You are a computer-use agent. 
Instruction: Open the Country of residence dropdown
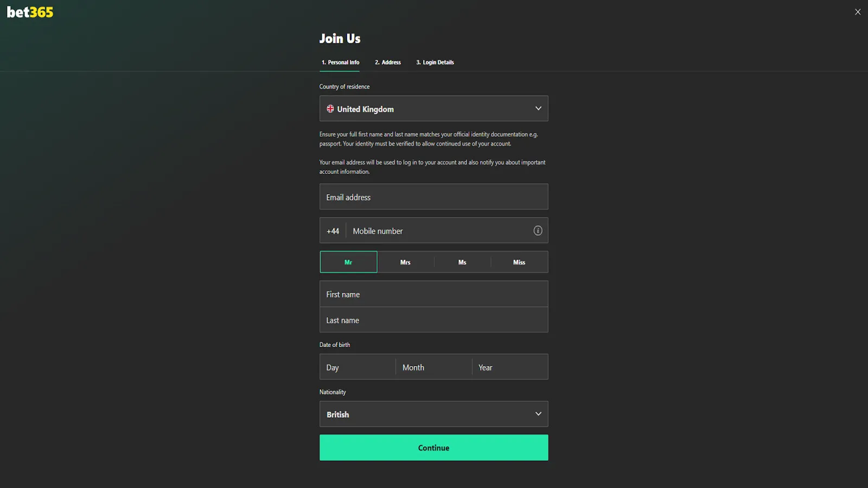click(433, 108)
